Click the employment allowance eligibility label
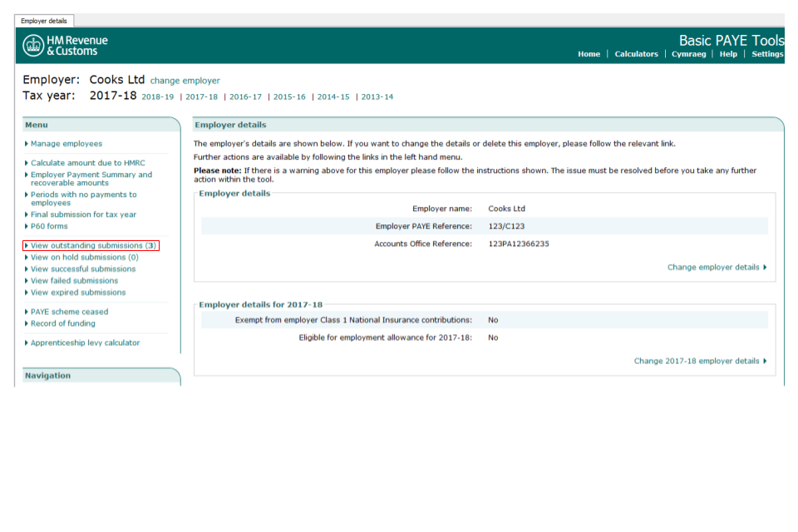This screenshot has width=798, height=532. point(385,337)
